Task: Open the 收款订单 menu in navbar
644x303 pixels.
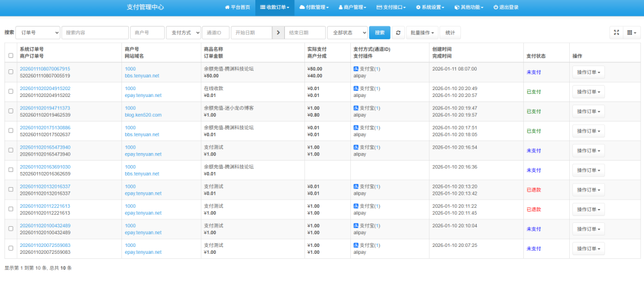Action: coord(275,8)
